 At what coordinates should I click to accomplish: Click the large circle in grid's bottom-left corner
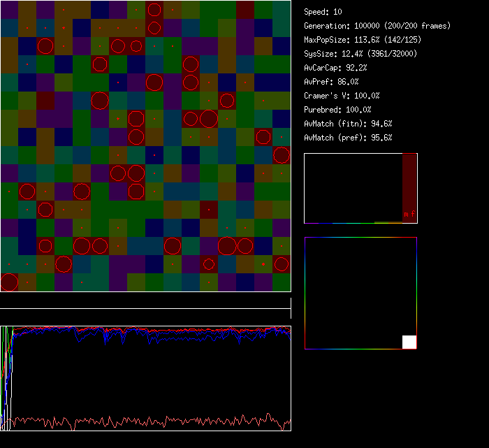9,282
